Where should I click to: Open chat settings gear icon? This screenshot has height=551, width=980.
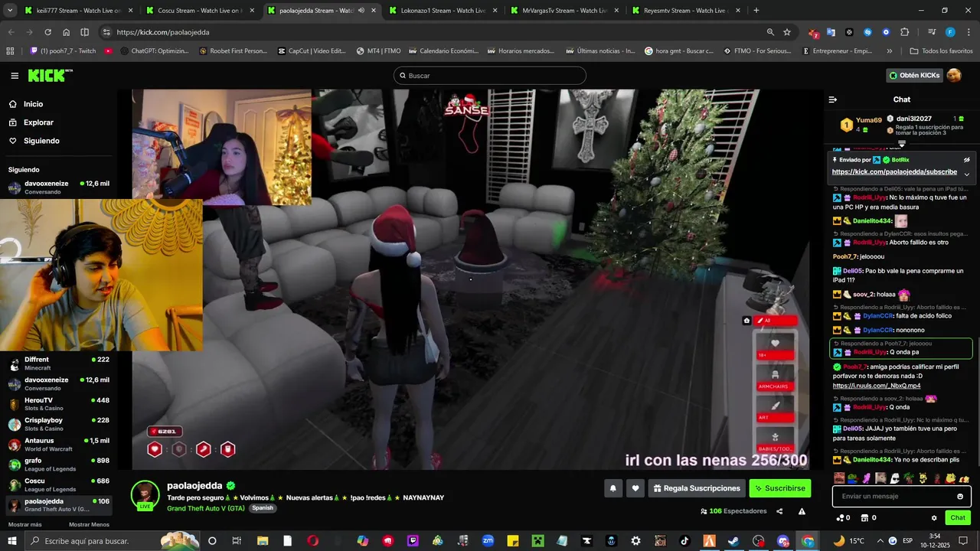(x=934, y=518)
